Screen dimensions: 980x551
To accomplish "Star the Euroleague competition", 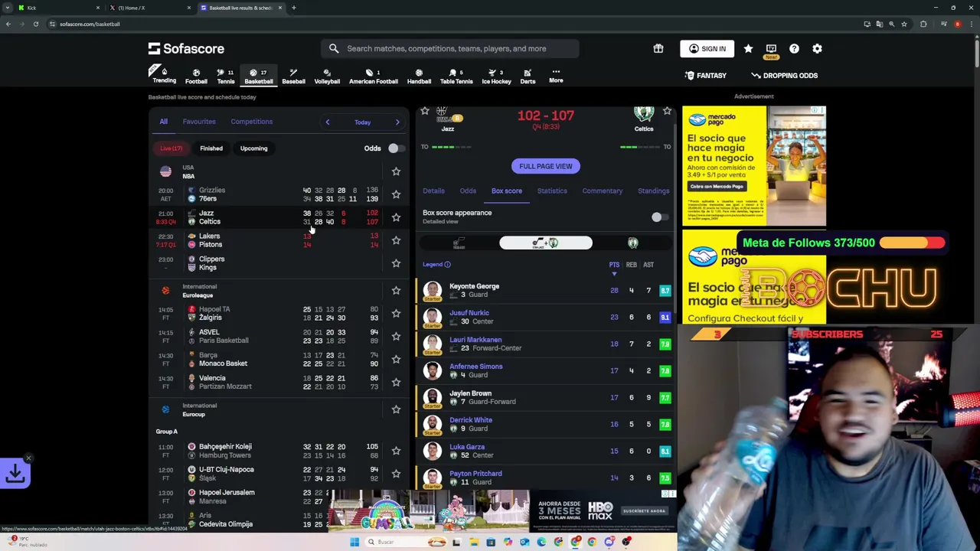I will [396, 291].
